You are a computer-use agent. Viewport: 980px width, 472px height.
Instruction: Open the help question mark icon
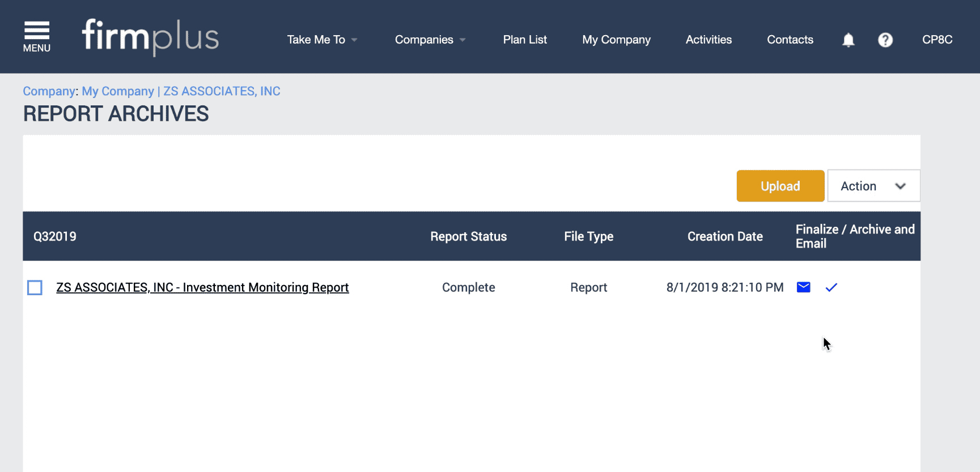[x=885, y=40]
